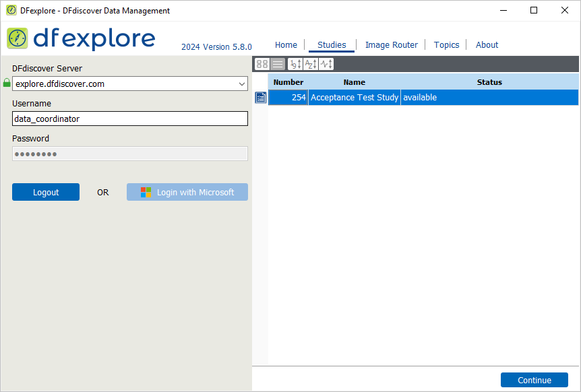Sort studies by number icon
The image size is (581, 392).
pyautogui.click(x=295, y=64)
